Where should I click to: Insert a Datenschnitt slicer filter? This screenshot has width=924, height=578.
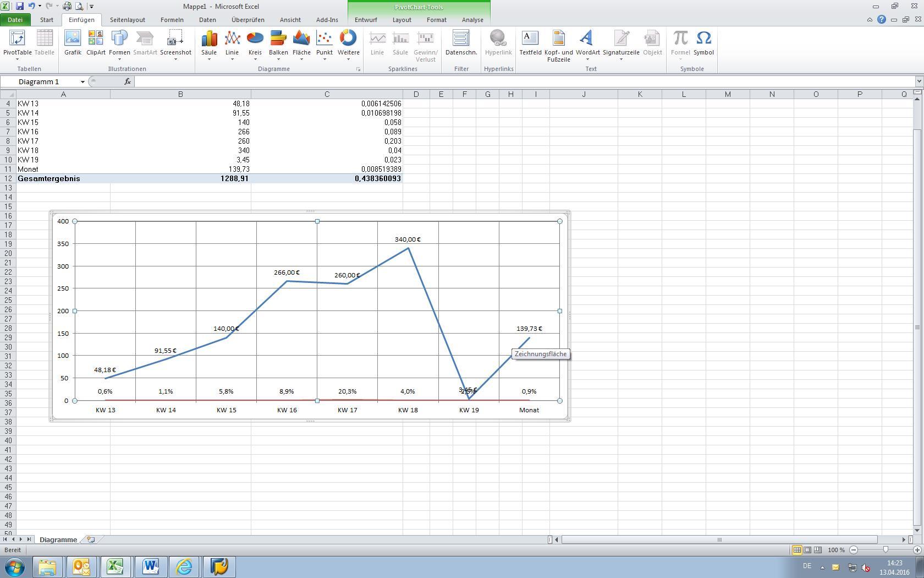[x=461, y=43]
